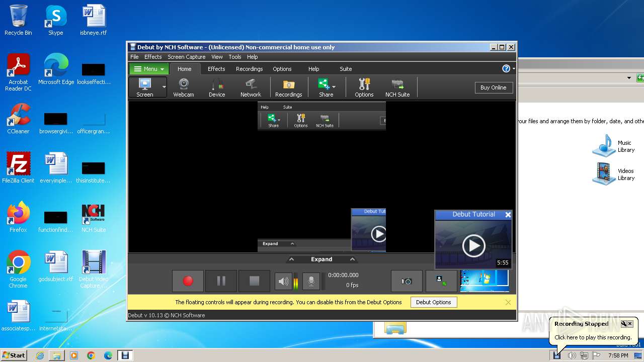Open the File menu
The width and height of the screenshot is (644, 362).
(134, 57)
